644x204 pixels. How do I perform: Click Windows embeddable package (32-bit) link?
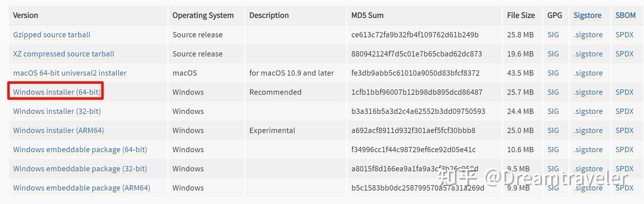pyautogui.click(x=80, y=169)
